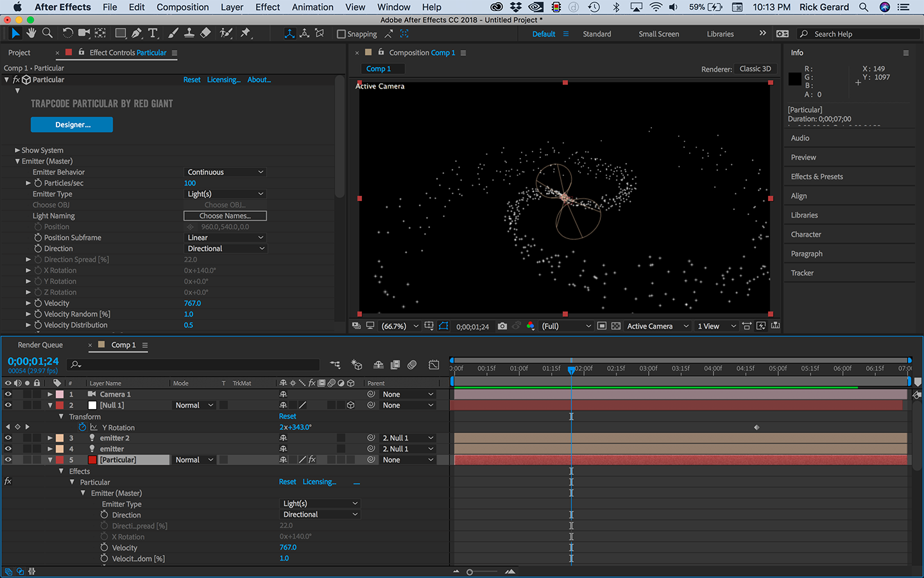Screen dimensions: 924x578
Task: Reset Particular effect in Effect Controls
Action: tap(192, 80)
